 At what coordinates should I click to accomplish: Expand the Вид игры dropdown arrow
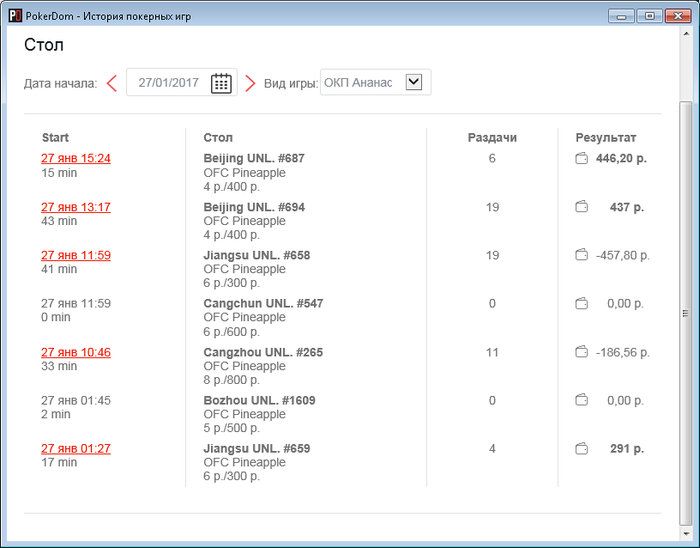pos(414,82)
